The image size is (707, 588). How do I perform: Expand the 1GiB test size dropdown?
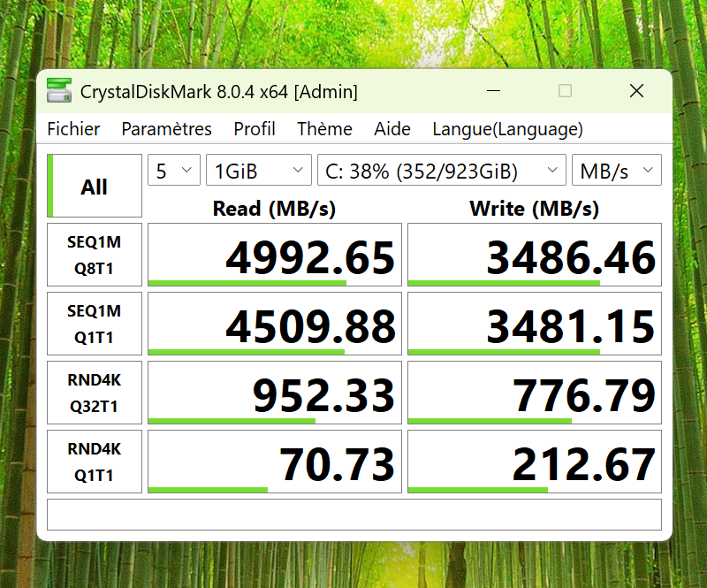point(258,171)
